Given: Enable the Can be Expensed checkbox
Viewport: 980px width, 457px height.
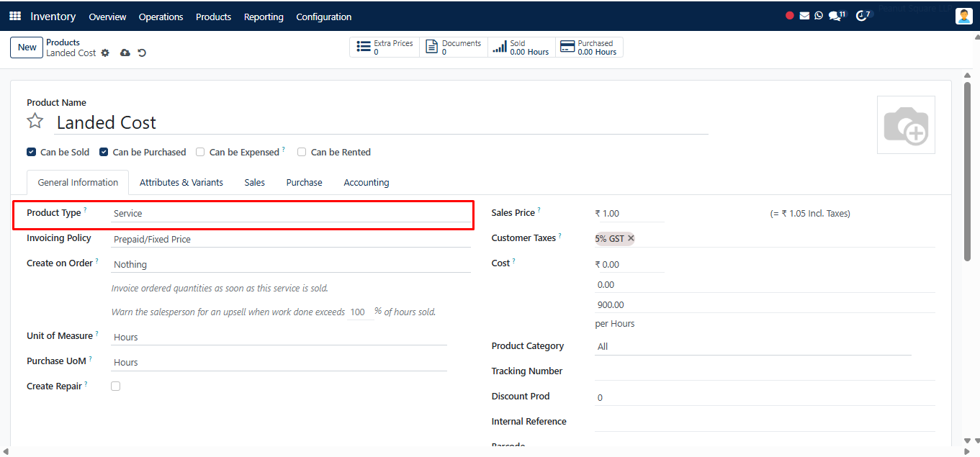Looking at the screenshot, I should coord(200,152).
